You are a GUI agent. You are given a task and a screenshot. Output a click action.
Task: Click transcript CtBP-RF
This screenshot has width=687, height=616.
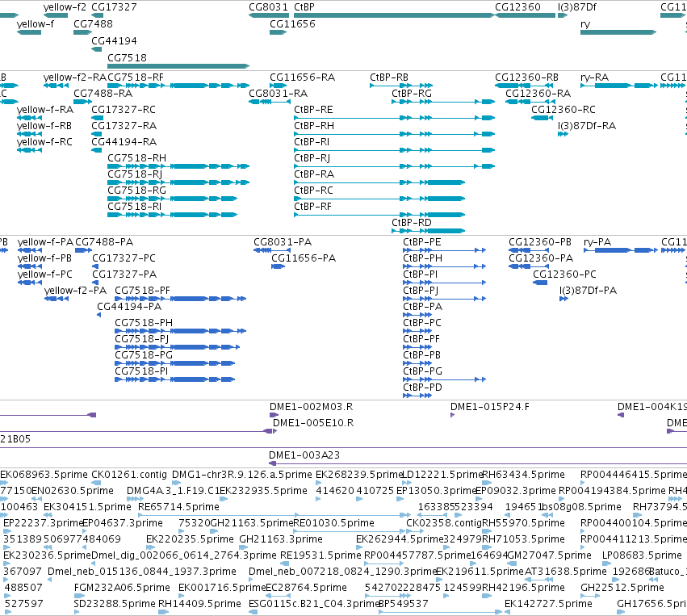(312, 207)
